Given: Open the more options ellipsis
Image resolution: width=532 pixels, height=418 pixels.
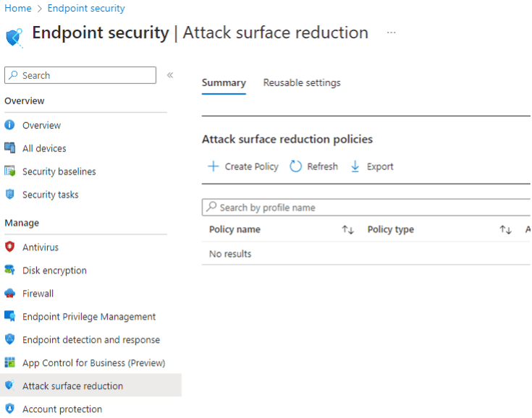Looking at the screenshot, I should pyautogui.click(x=391, y=33).
